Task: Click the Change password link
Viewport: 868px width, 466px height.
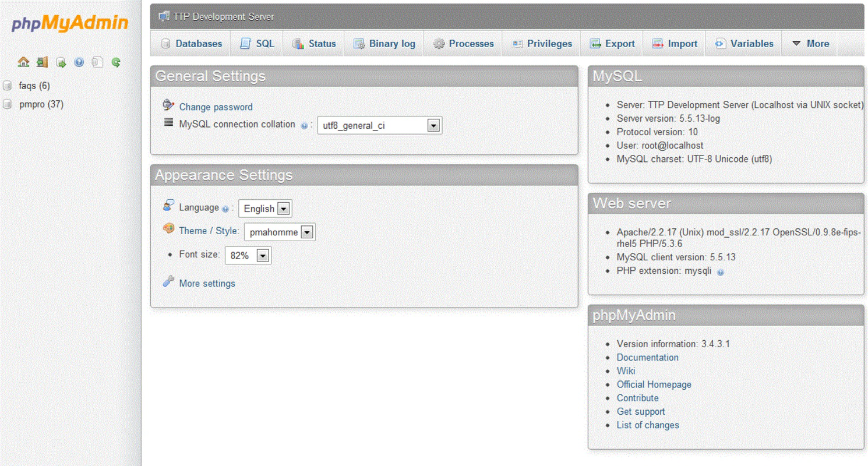Action: pos(216,107)
